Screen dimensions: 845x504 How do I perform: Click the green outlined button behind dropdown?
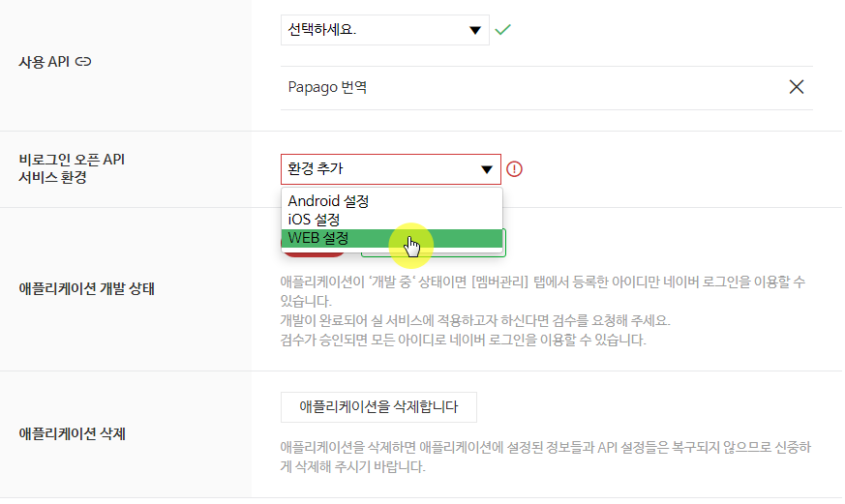[x=434, y=252]
